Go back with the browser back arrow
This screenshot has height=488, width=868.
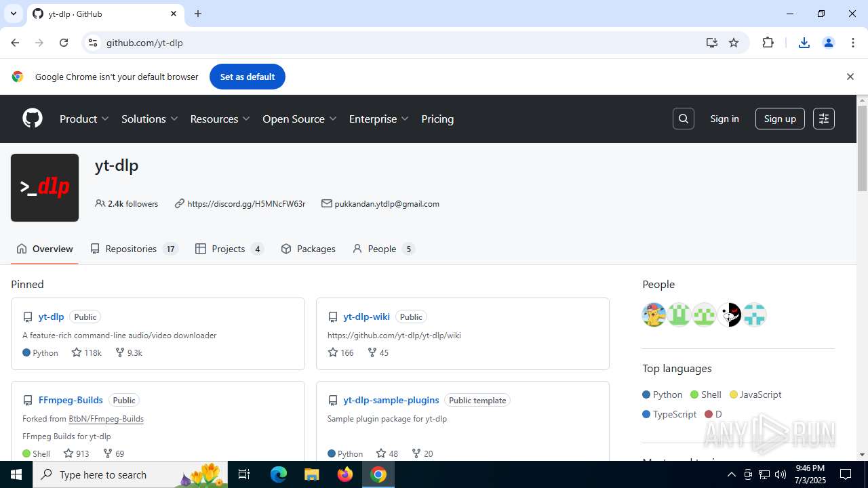[x=15, y=43]
